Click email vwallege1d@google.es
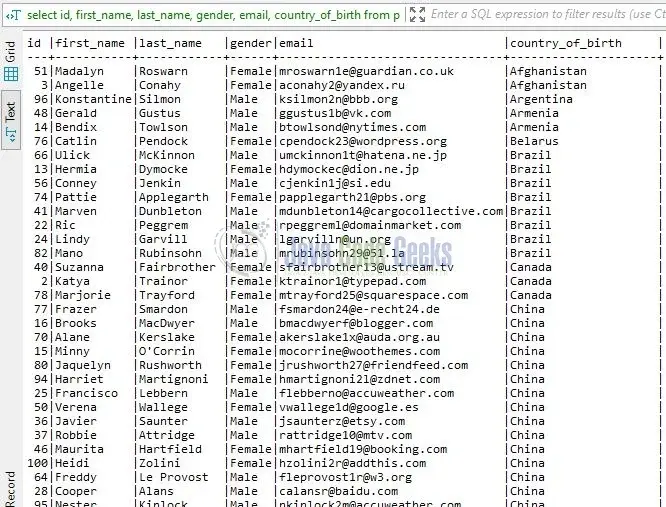666x507 pixels. [x=349, y=408]
